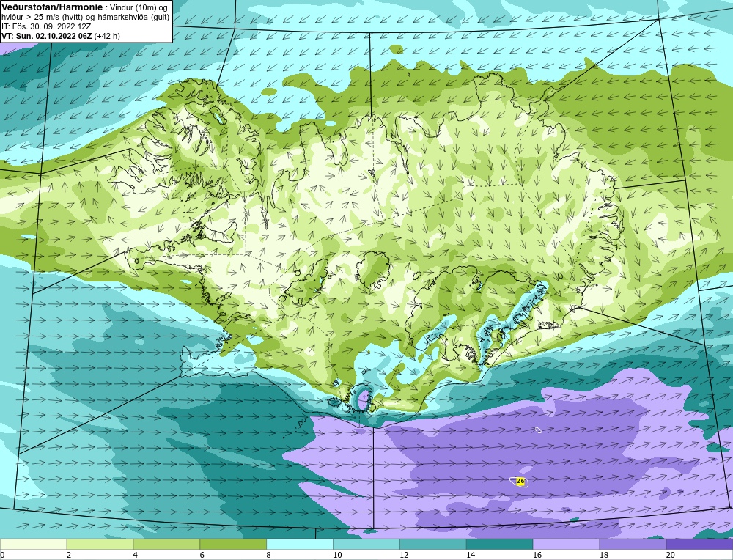Click the 10–12 m/s turquoise legend swatch
The width and height of the screenshot is (733, 560).
[x=366, y=544]
